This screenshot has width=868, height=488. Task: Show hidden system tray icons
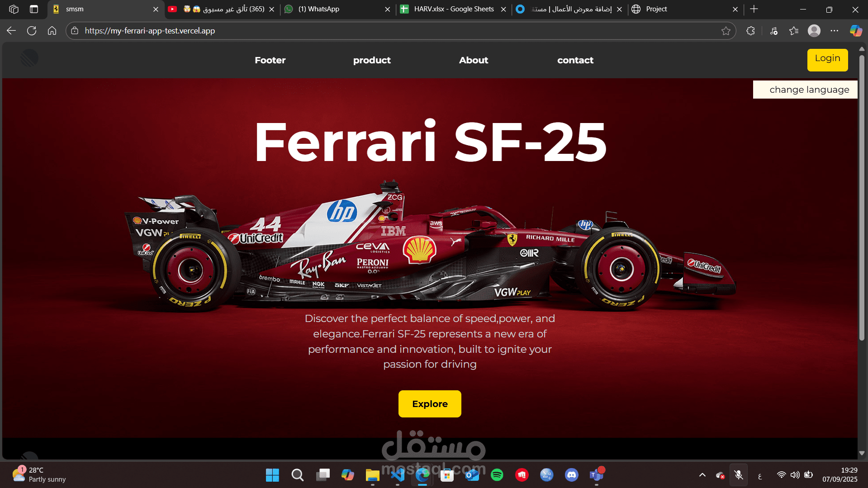point(702,475)
